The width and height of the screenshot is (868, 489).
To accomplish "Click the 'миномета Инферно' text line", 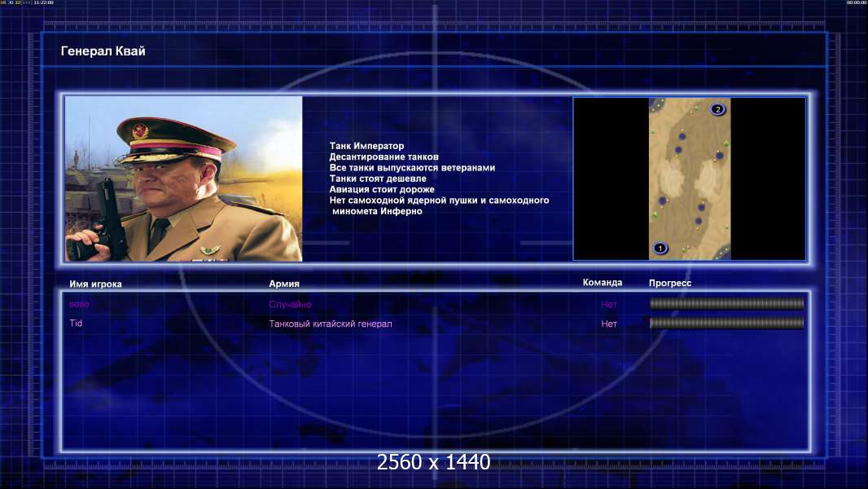I will (377, 211).
